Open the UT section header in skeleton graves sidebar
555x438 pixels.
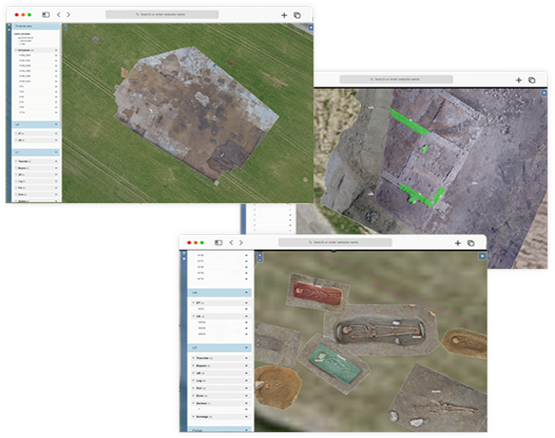coord(219,348)
